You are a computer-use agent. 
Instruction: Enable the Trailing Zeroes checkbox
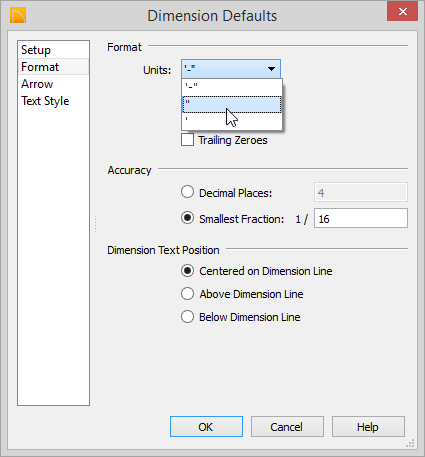click(187, 140)
